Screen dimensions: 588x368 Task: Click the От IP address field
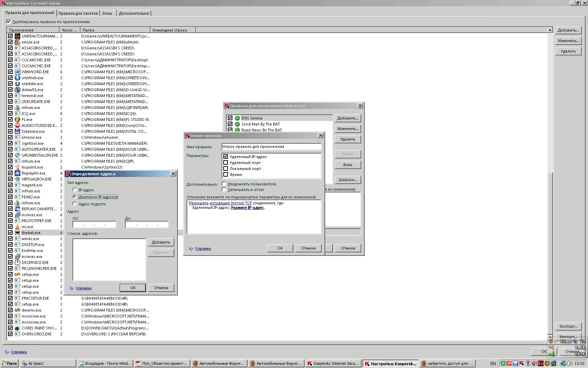(x=94, y=225)
